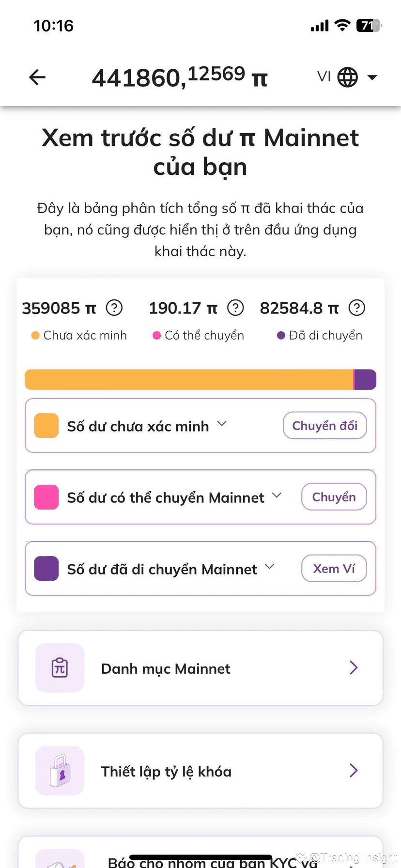Tap the padlock icon for lockup settings

click(x=60, y=771)
